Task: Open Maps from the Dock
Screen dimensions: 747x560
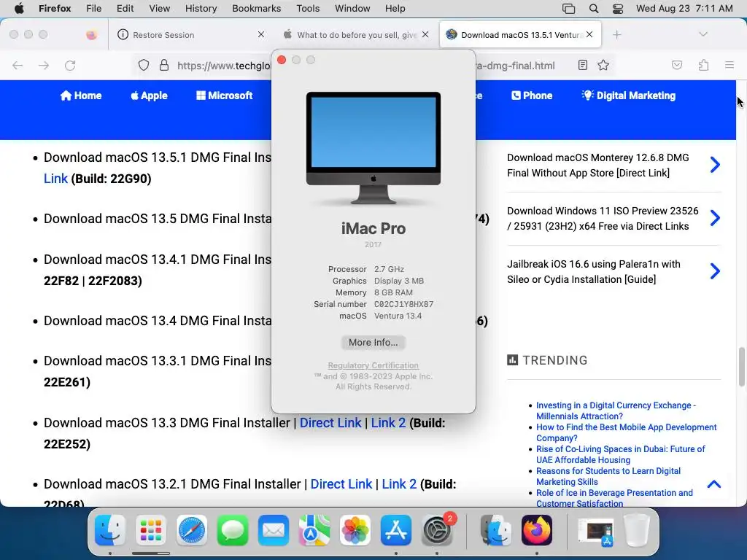Action: point(314,530)
